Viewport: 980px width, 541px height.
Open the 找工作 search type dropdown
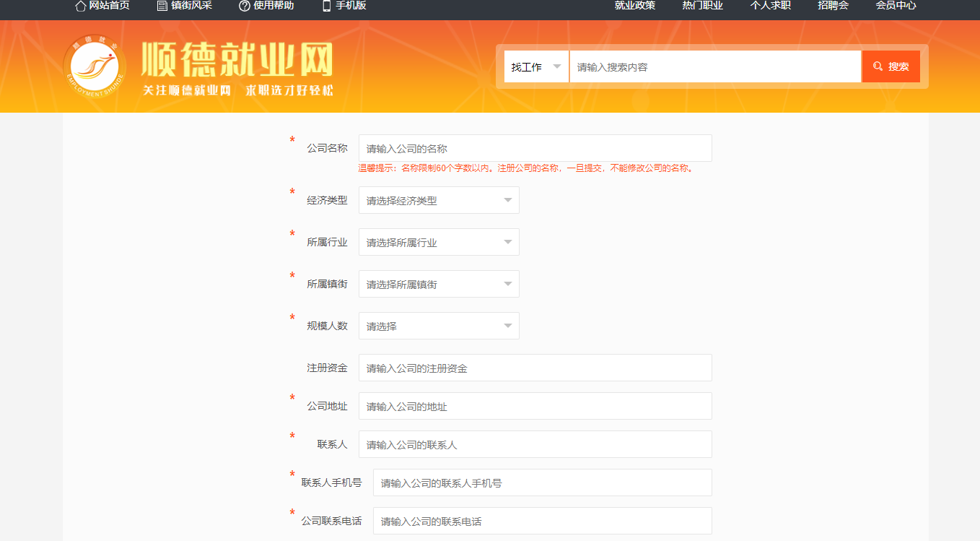point(536,66)
